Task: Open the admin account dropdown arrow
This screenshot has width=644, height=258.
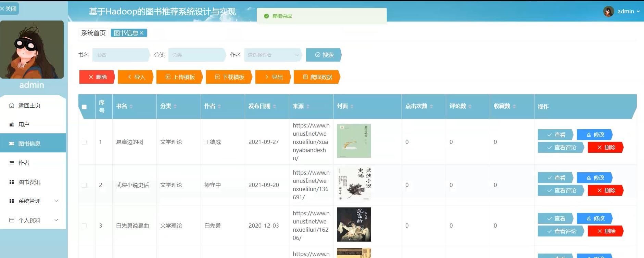Action: click(x=638, y=11)
